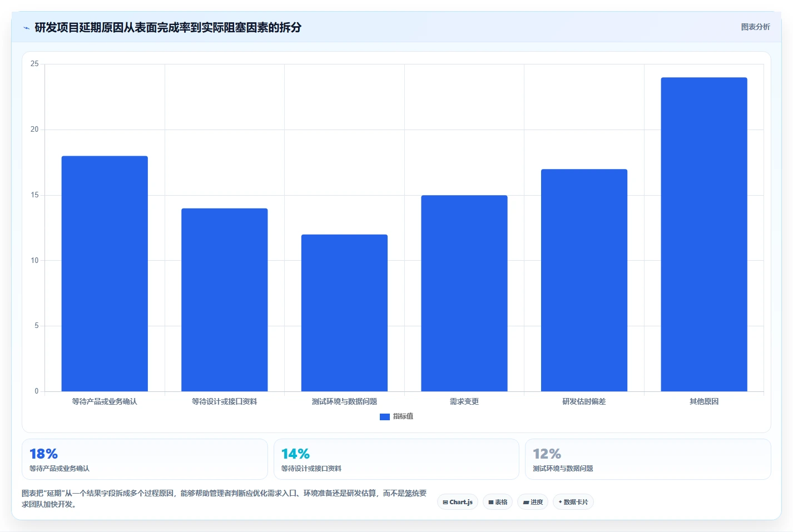793x532 pixels.
Task: Click the y-axis value 15
Action: pyautogui.click(x=34, y=195)
